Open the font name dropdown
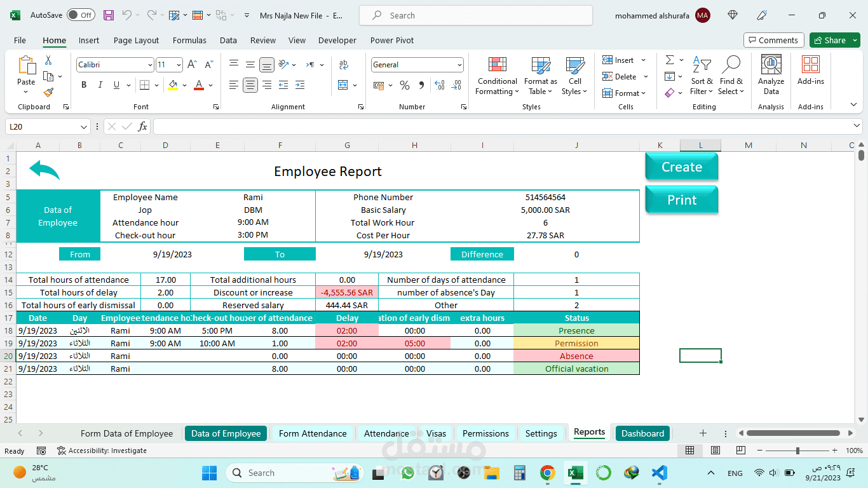Viewport: 868px width, 488px height. coord(150,65)
